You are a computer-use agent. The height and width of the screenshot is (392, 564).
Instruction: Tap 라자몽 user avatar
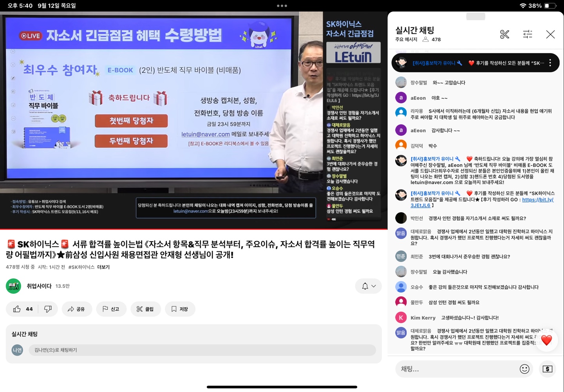point(401,112)
